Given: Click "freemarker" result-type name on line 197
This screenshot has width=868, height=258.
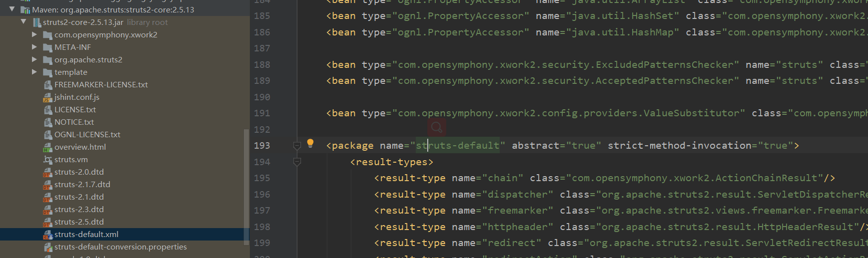Looking at the screenshot, I should [518, 211].
